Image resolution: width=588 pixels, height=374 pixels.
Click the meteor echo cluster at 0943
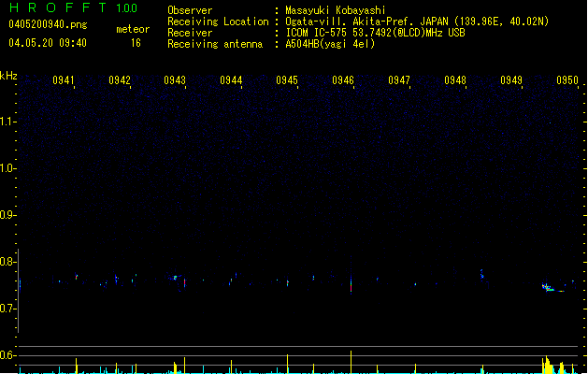pyautogui.click(x=175, y=278)
